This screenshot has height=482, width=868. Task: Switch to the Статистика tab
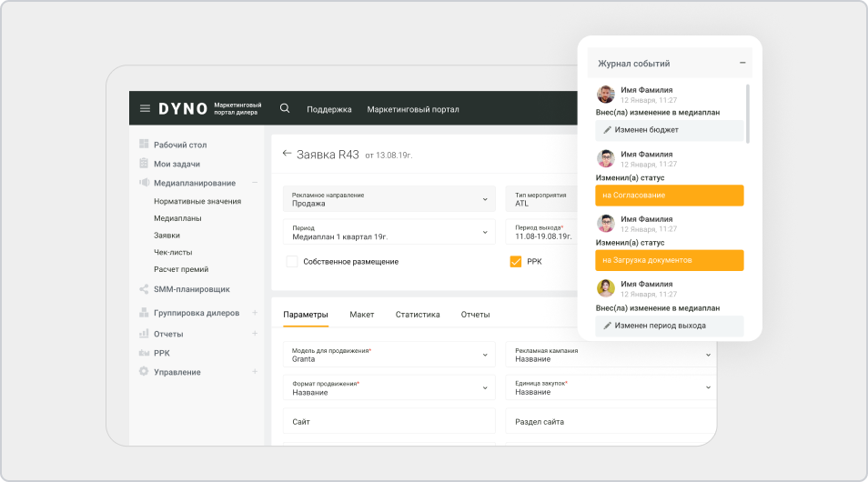click(x=418, y=315)
